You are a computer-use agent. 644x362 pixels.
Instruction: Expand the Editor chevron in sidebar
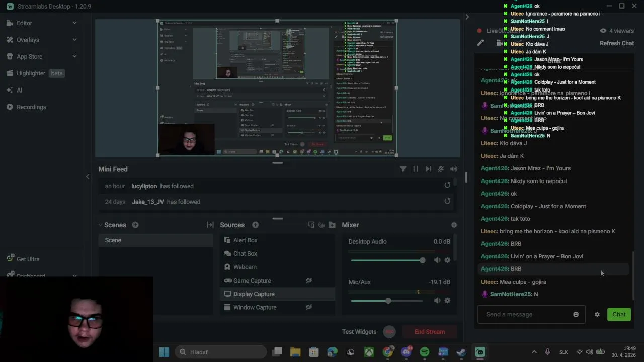(74, 23)
